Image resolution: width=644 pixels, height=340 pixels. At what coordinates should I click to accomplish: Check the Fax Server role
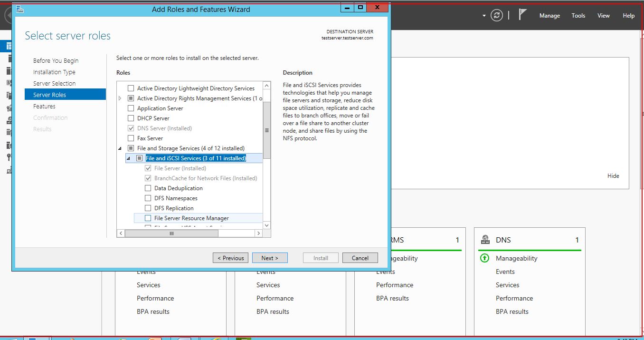[131, 138]
